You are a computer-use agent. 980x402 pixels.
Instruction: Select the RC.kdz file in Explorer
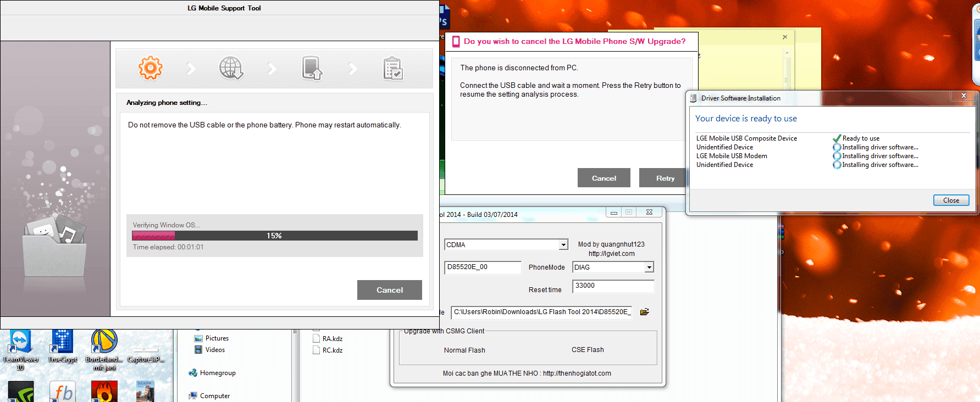pyautogui.click(x=328, y=350)
